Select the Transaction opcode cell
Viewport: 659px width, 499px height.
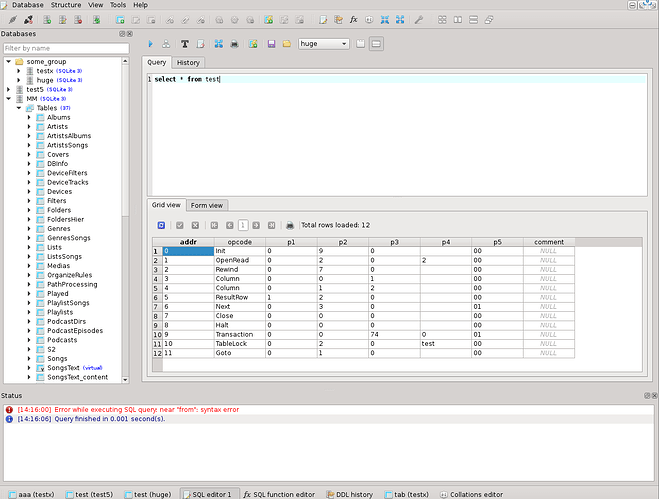[240, 334]
